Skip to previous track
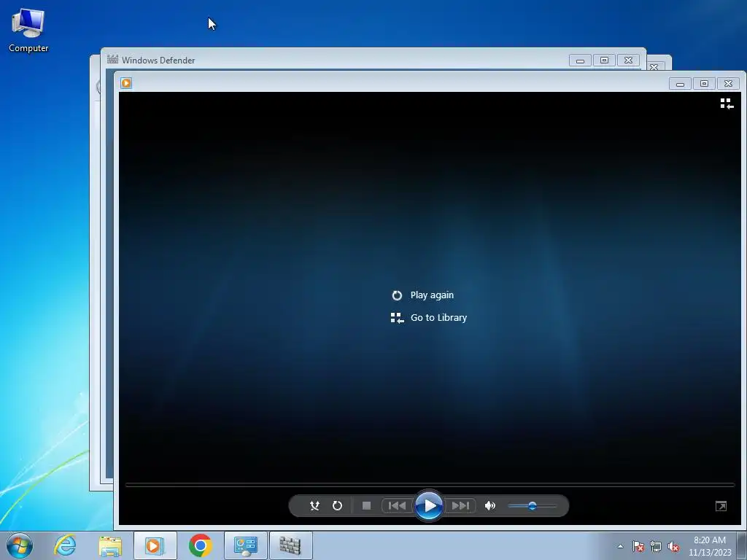 point(397,506)
